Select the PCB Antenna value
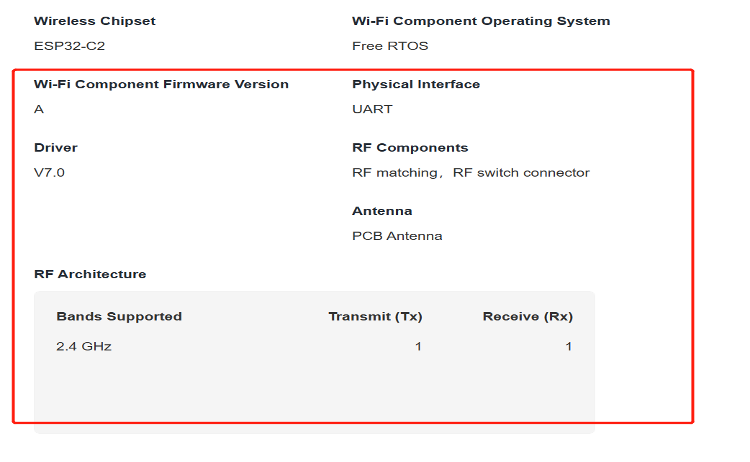The height and width of the screenshot is (462, 750). click(397, 236)
